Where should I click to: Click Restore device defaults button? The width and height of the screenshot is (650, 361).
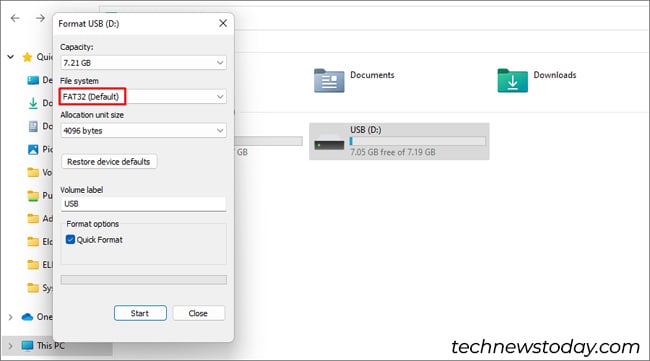109,162
